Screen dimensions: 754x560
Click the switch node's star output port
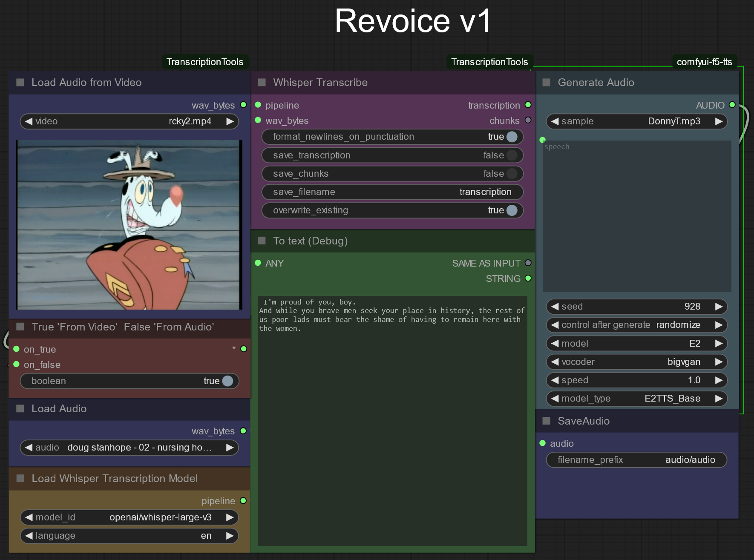pyautogui.click(x=244, y=349)
